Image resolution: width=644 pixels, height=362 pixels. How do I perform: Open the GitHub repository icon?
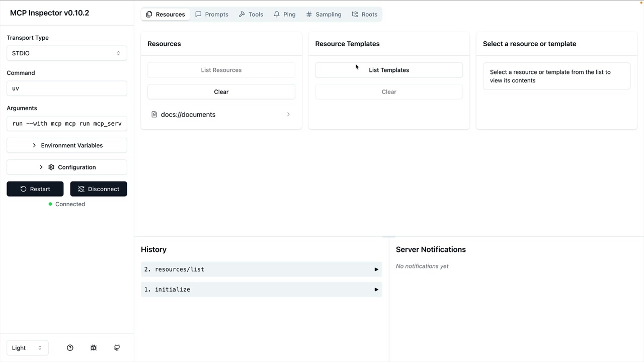pos(117,348)
